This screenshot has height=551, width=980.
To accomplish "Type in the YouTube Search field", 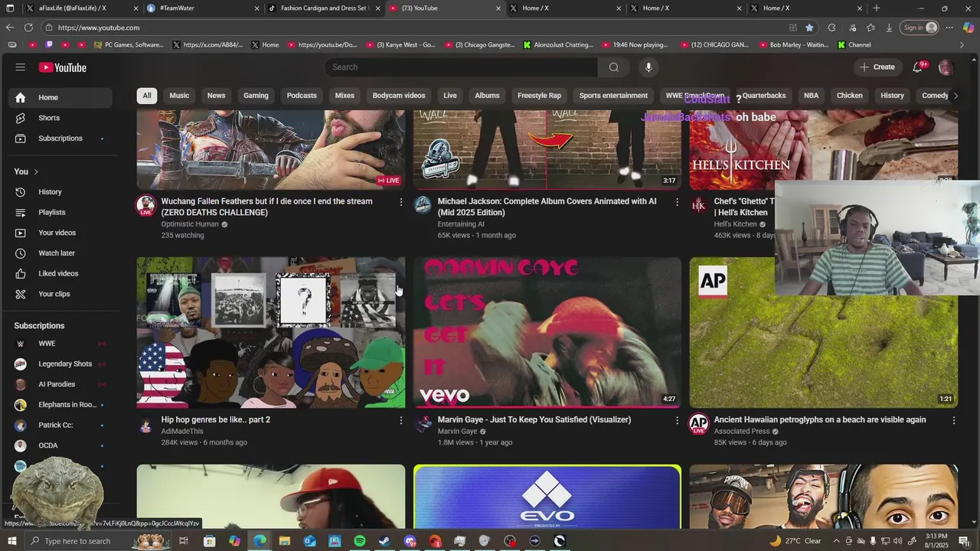I will click(462, 67).
